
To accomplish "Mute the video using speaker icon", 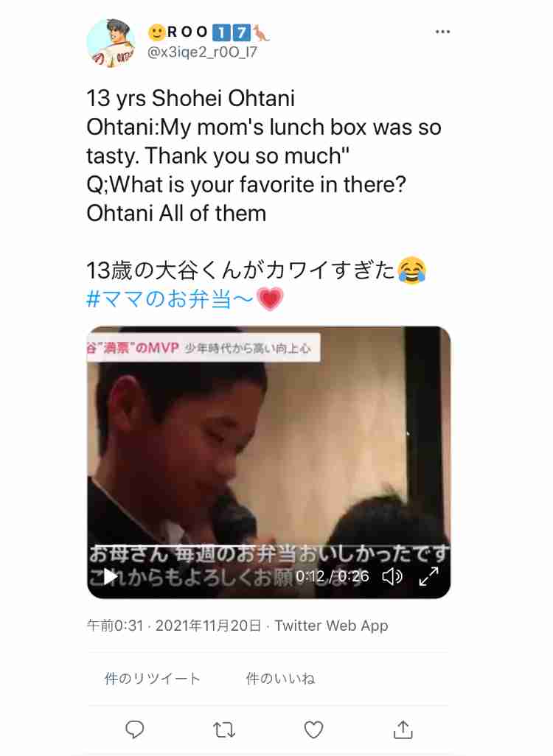I will pyautogui.click(x=392, y=576).
